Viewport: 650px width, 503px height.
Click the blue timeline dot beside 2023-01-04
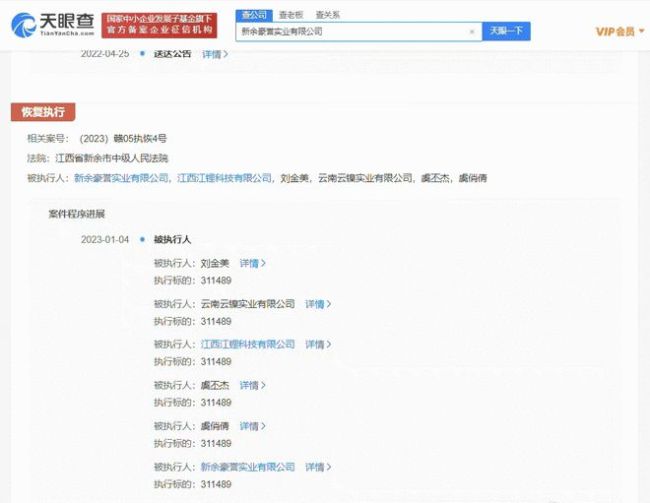click(x=143, y=239)
